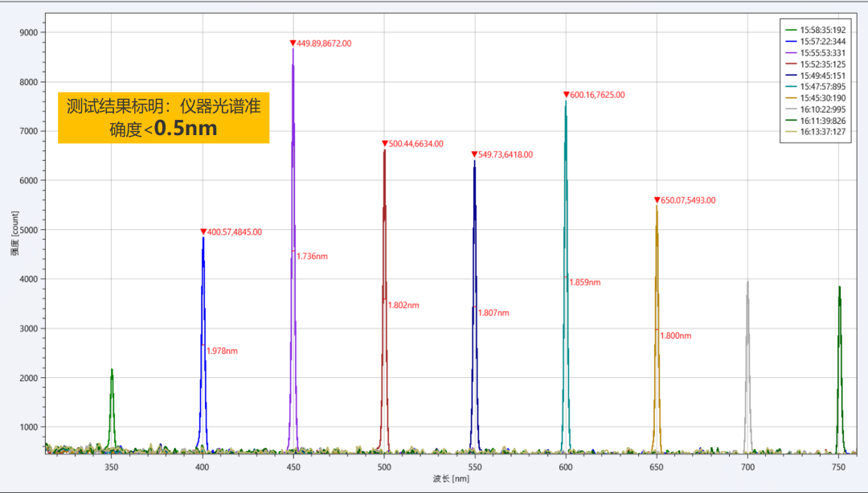This screenshot has width=868, height=493.
Task: Select legend entry 16:10:22:995
Action: point(816,109)
